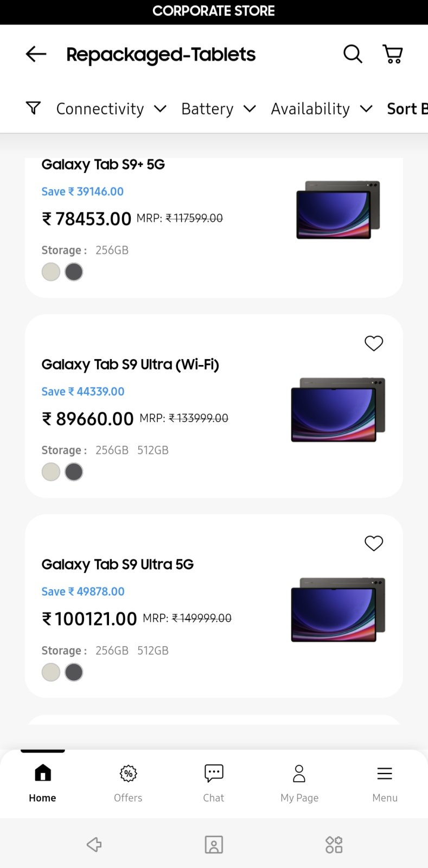Viewport: 428px width, 868px height.
Task: Open My Page profile icon
Action: [299, 781]
